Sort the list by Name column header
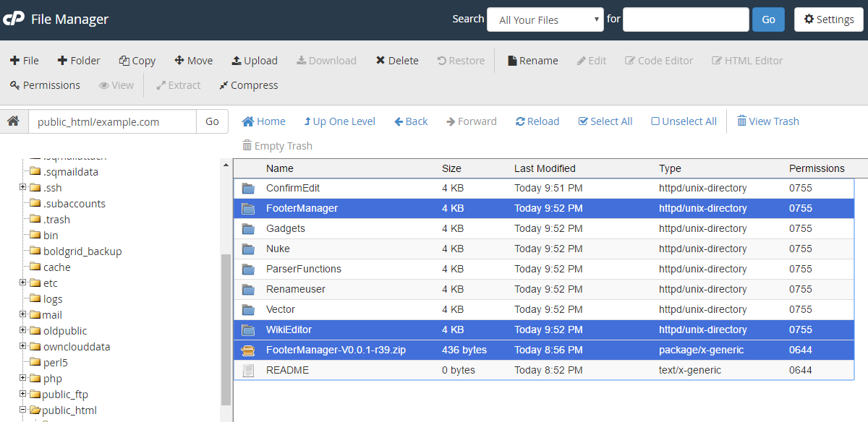The image size is (868, 422). [x=280, y=168]
